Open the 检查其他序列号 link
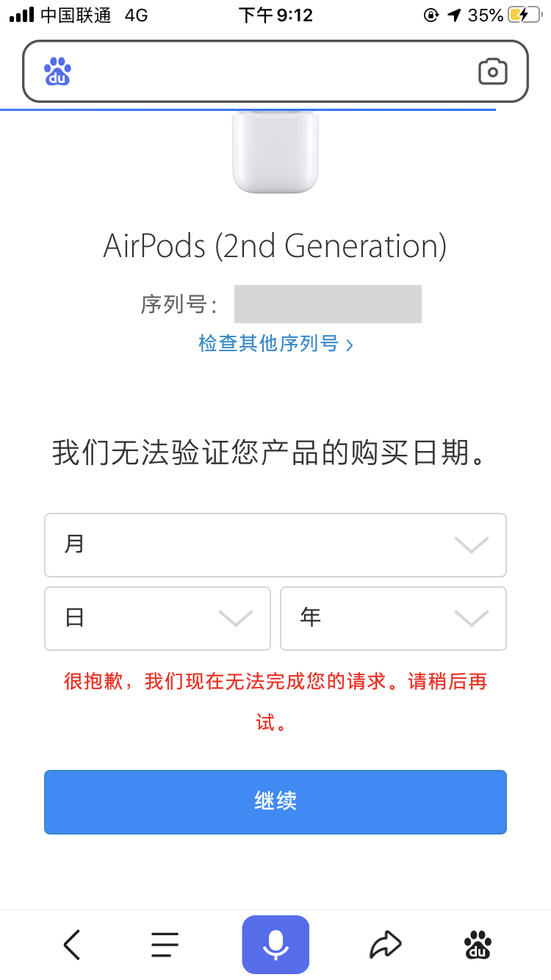 [268, 343]
